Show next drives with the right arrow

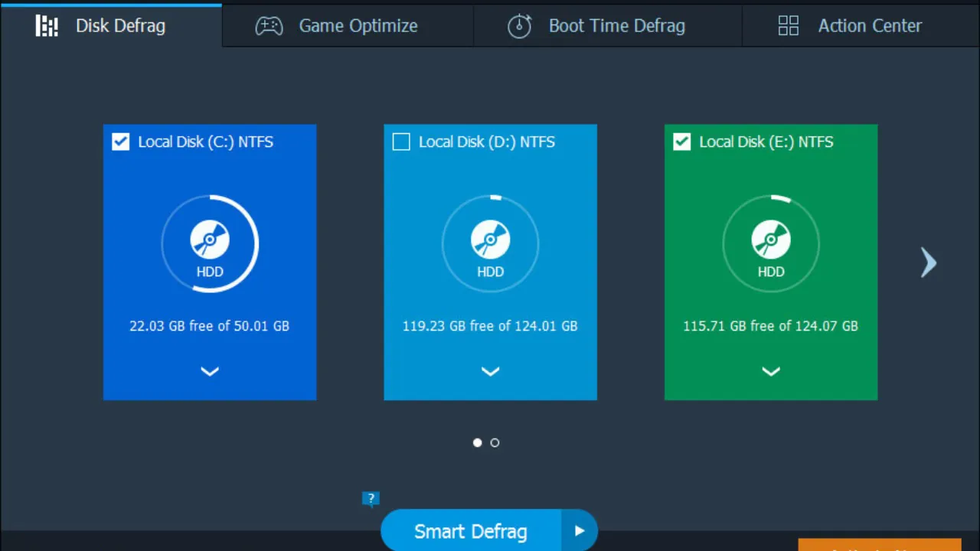[x=929, y=262]
